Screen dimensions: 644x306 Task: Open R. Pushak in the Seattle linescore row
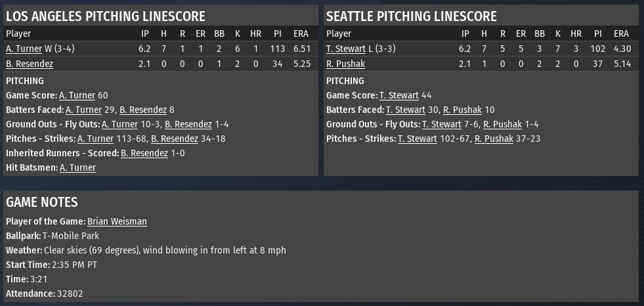click(346, 64)
